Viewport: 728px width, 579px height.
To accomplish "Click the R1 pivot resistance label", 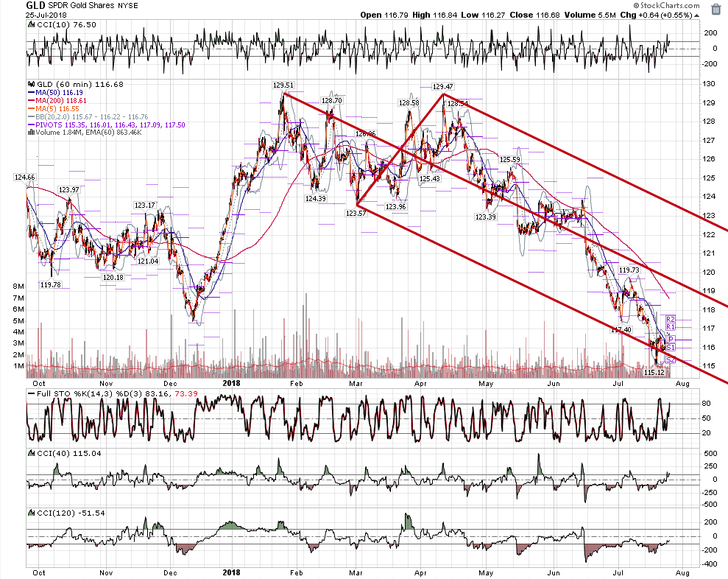I will click(671, 326).
